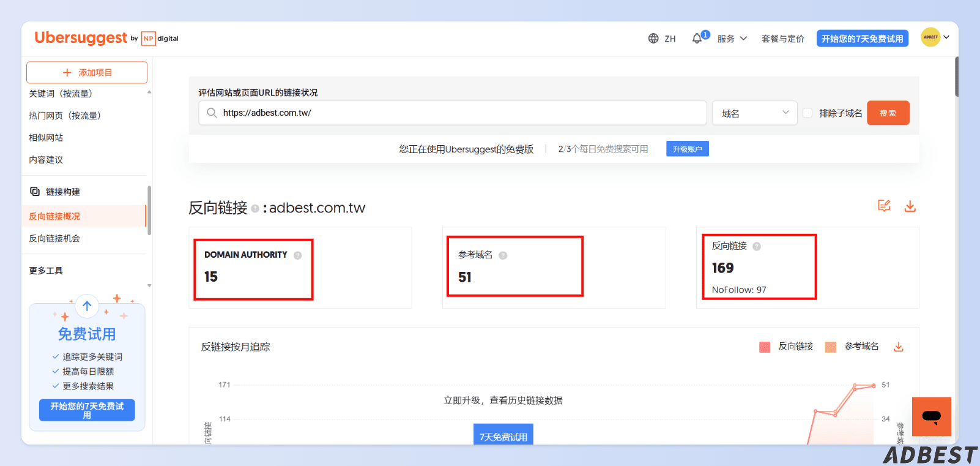The height and width of the screenshot is (466, 980).
Task: Click 开始您的7天免费试用 header button
Action: pos(862,39)
